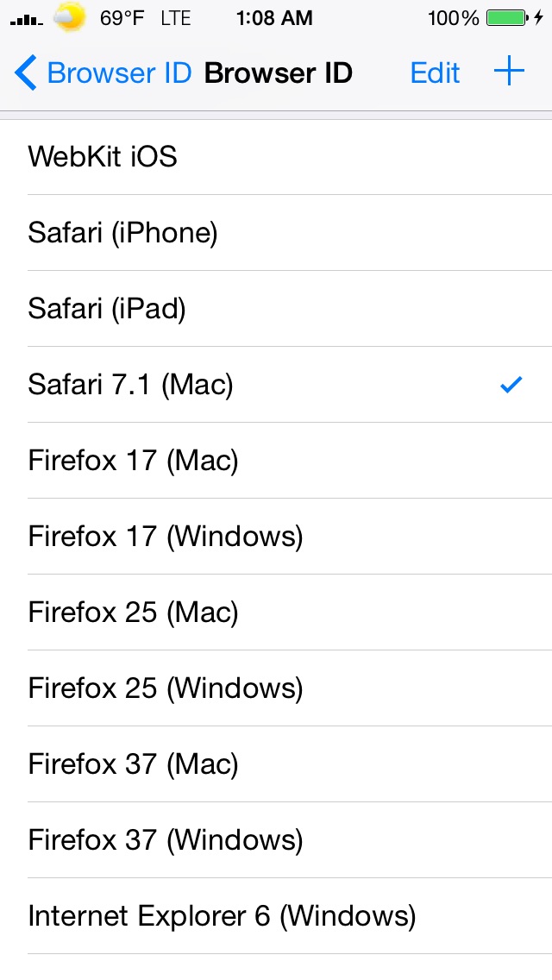
Task: Choose Firefox 17 (Mac) option
Action: click(276, 461)
